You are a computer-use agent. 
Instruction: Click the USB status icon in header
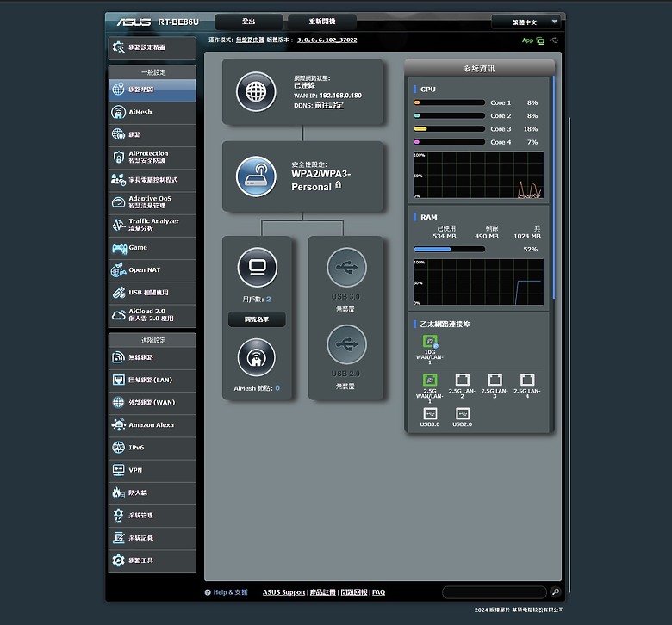click(554, 40)
